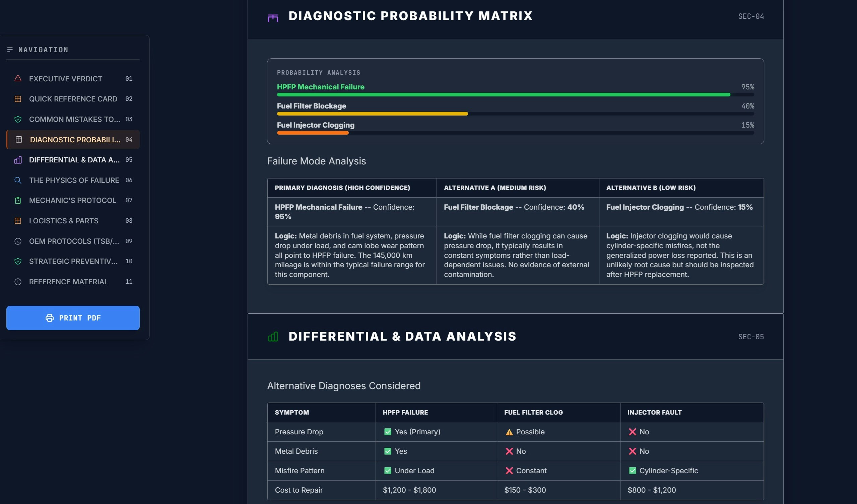
Task: Go to Strategic Preventive section 10
Action: point(73,261)
